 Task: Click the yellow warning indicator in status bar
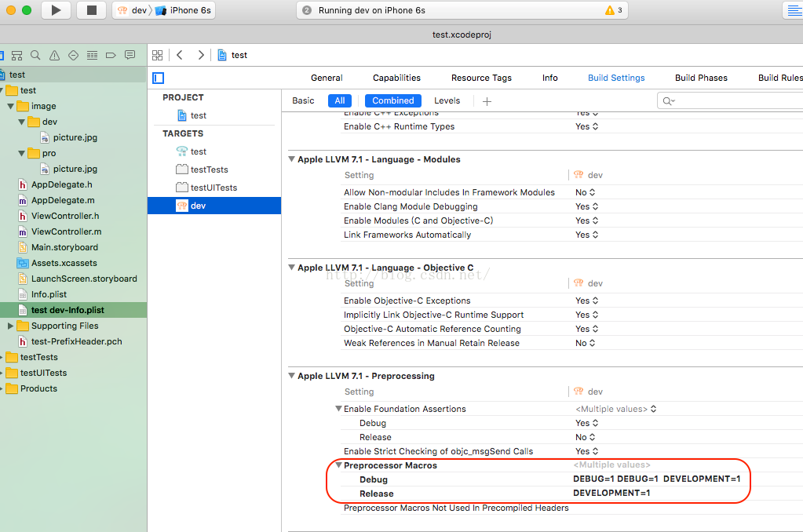(613, 10)
